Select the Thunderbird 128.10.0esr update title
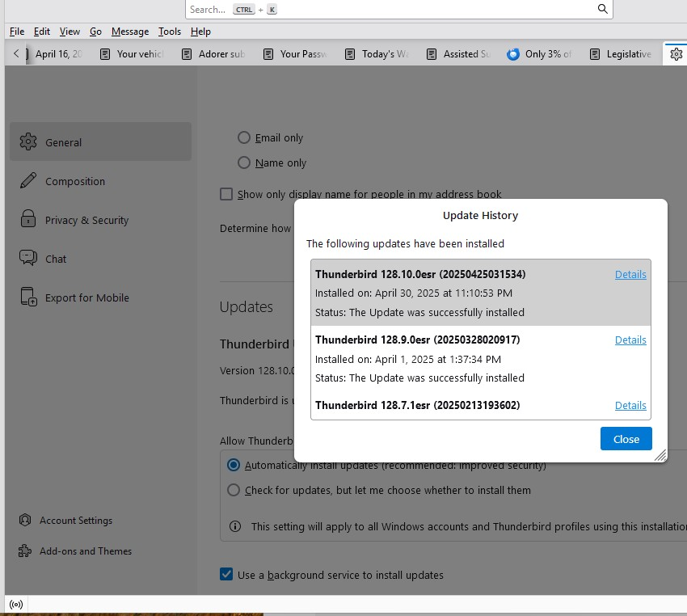The height and width of the screenshot is (616, 687). [x=420, y=274]
